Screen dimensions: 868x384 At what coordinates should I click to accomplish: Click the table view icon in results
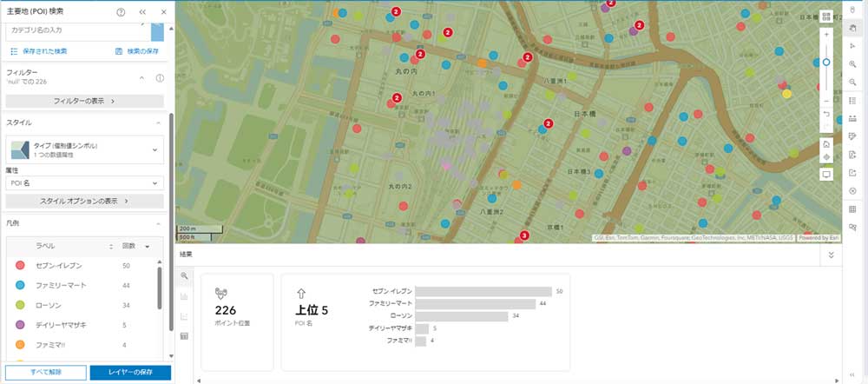pos(183,336)
